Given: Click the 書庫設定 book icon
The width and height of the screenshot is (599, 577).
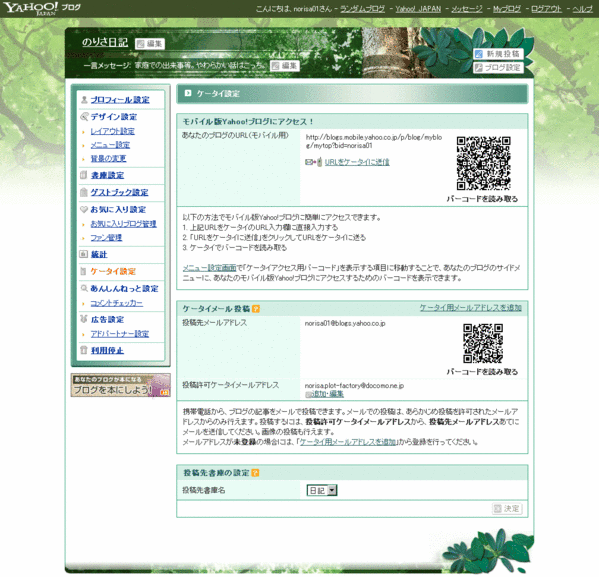Looking at the screenshot, I should [x=84, y=175].
